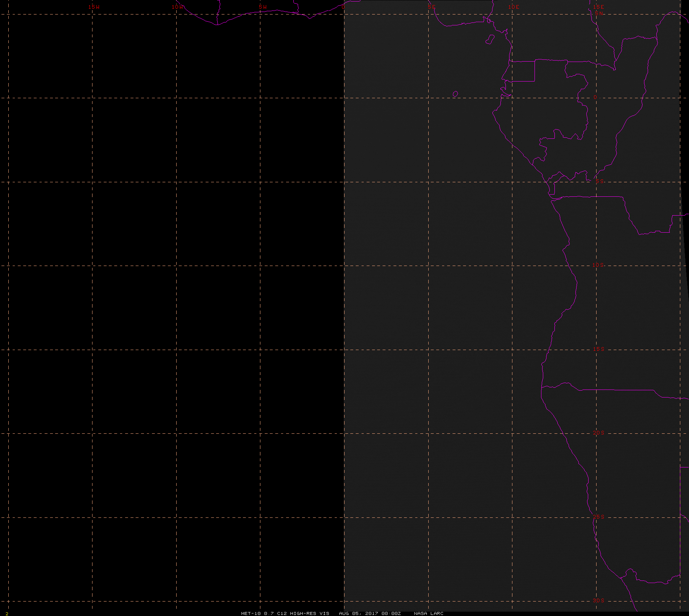Click the "10S" latitude label
This screenshot has width=689, height=616.
[598, 265]
